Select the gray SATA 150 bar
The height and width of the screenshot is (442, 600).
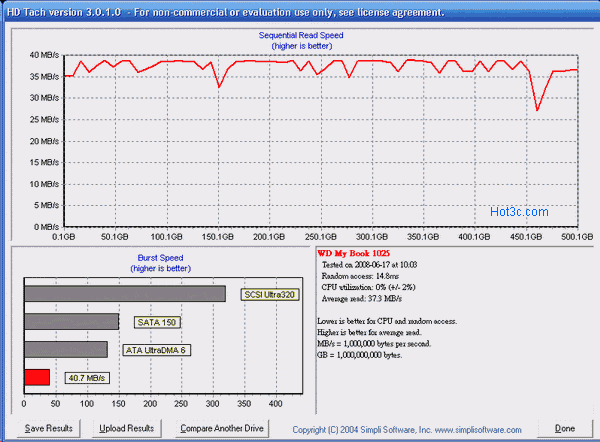(x=71, y=322)
